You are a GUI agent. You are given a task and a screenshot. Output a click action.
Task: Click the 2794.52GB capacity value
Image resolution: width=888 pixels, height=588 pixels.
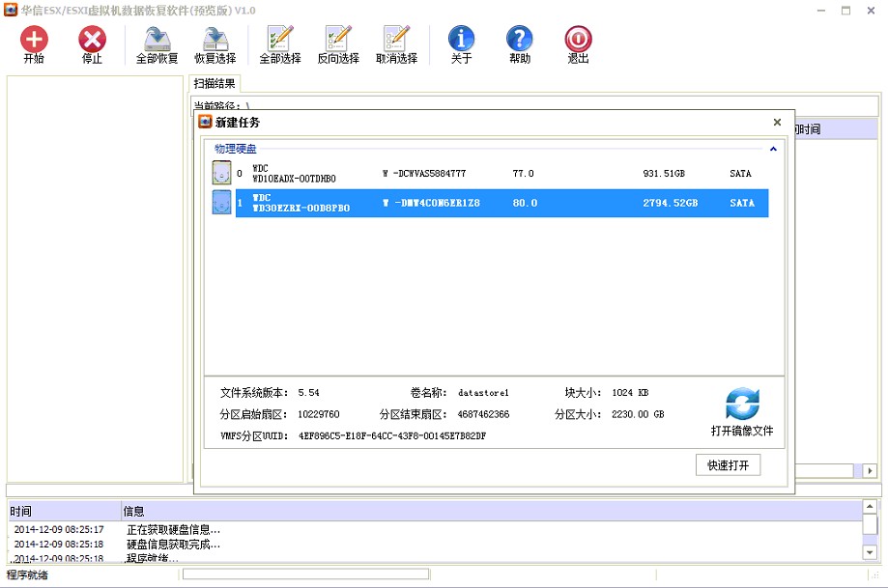click(x=670, y=203)
